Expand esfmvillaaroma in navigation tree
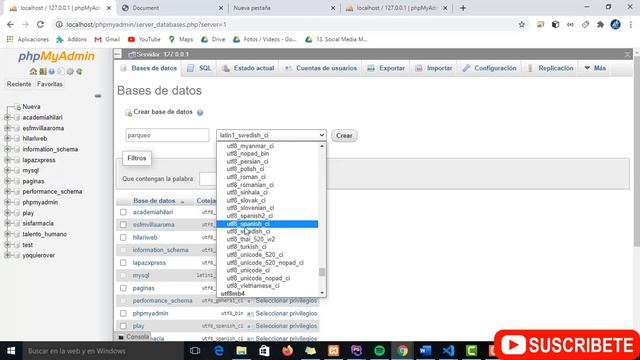 (x=7, y=128)
